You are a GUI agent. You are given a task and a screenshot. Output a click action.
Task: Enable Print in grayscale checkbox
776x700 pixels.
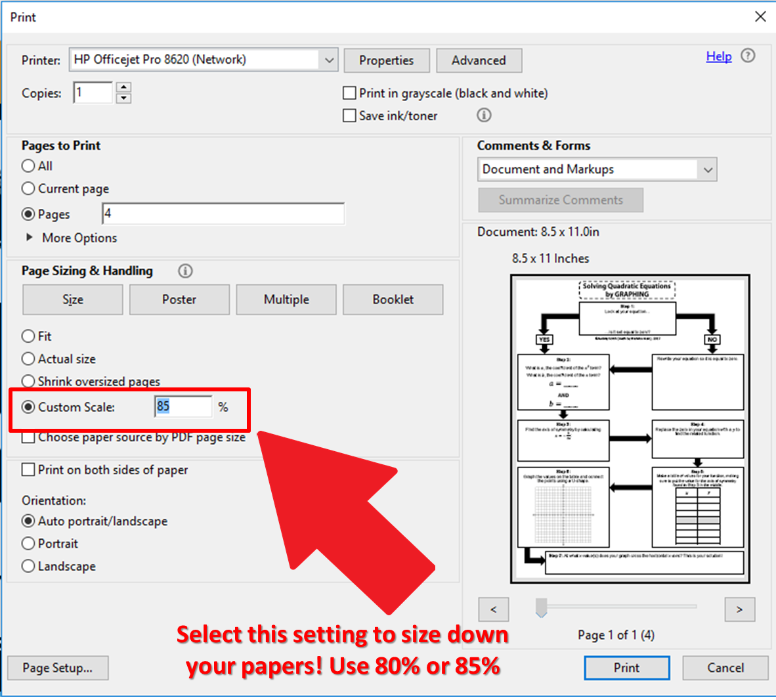(350, 93)
